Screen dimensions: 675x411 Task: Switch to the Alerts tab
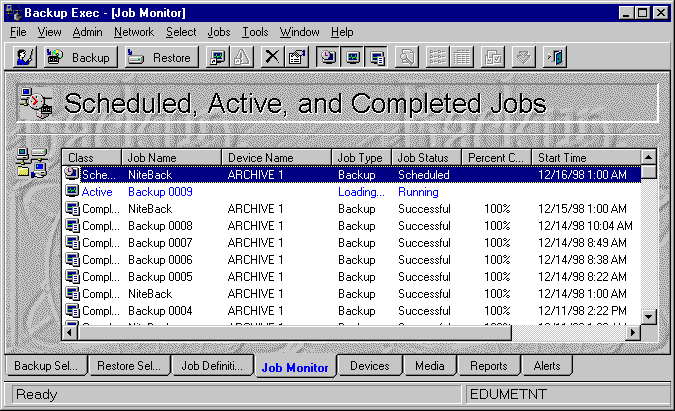(547, 366)
